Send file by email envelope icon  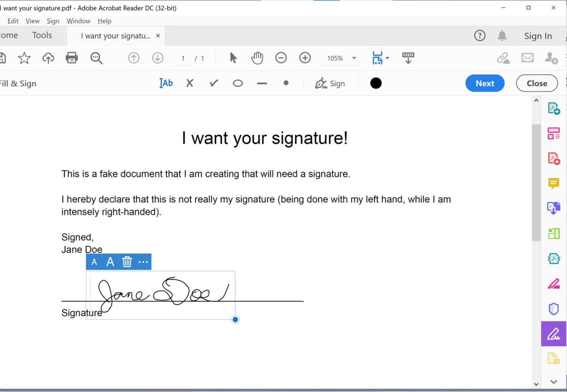coord(527,58)
